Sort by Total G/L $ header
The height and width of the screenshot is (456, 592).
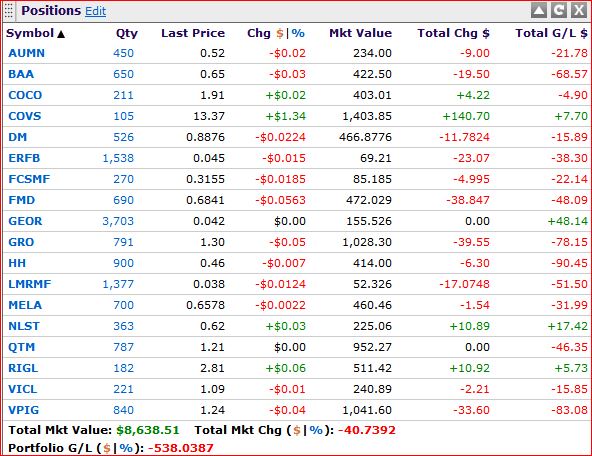[552, 33]
